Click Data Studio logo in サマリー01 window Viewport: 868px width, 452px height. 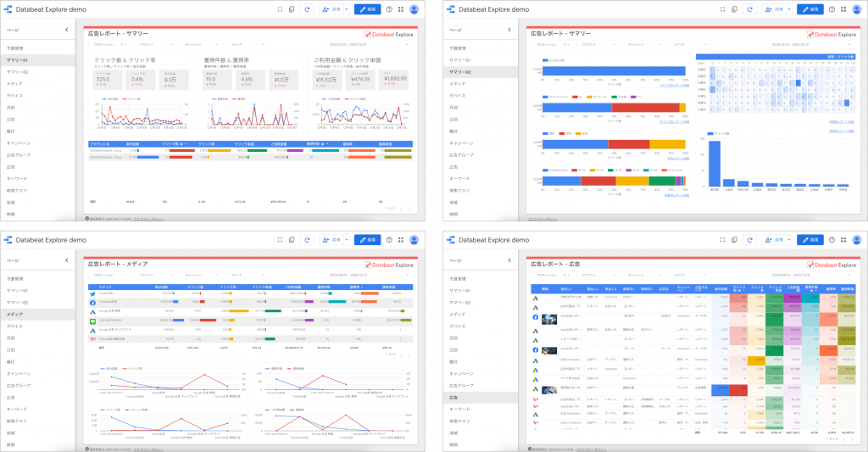pos(8,9)
